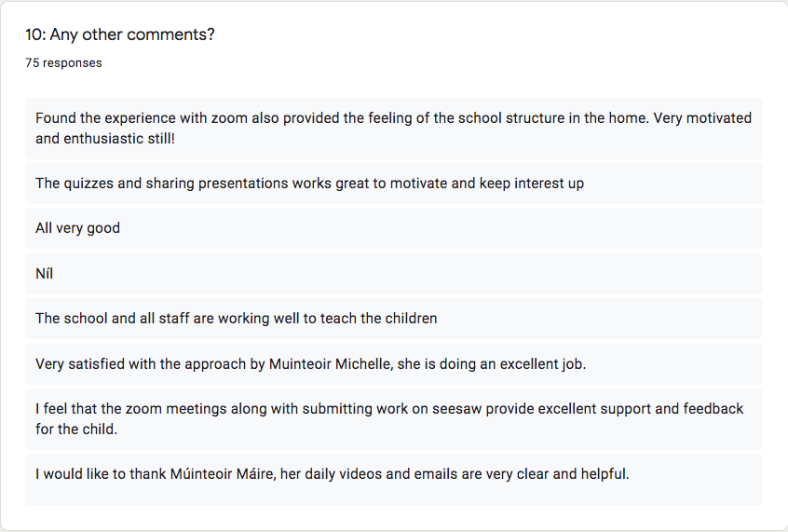
Task: Click the school and all staff comment
Action: [x=394, y=319]
